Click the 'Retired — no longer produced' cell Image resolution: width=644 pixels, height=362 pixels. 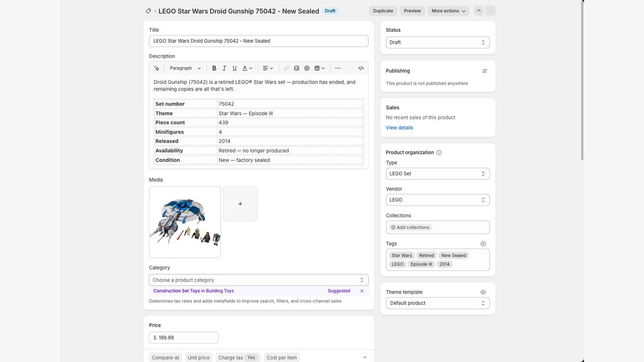click(290, 151)
